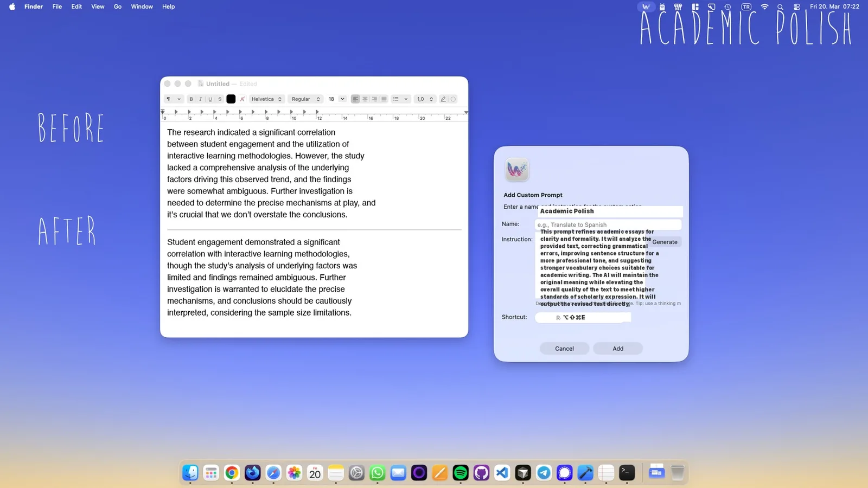Click the TR input source menu bar icon
Viewport: 868px width, 488px height.
pos(746,7)
